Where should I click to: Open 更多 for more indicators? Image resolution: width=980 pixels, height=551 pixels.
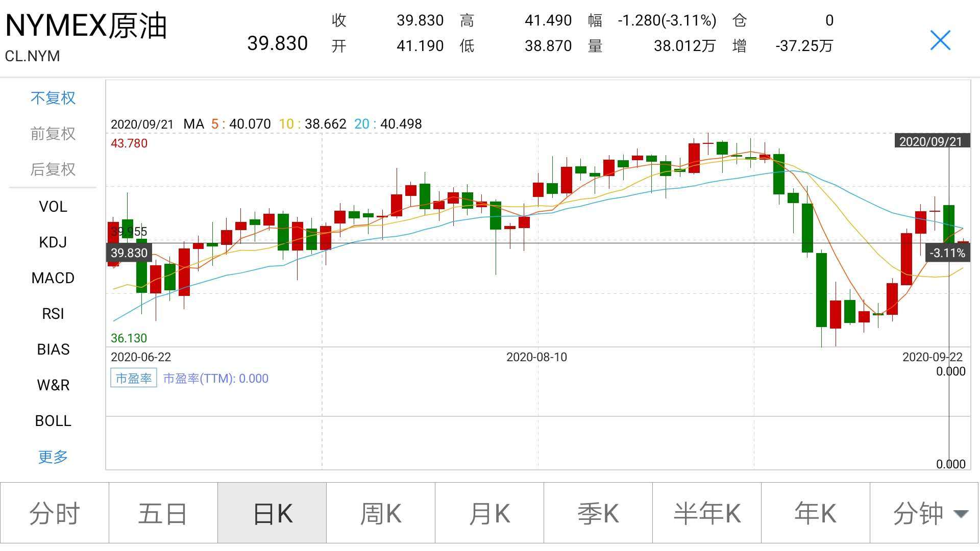pos(53,457)
